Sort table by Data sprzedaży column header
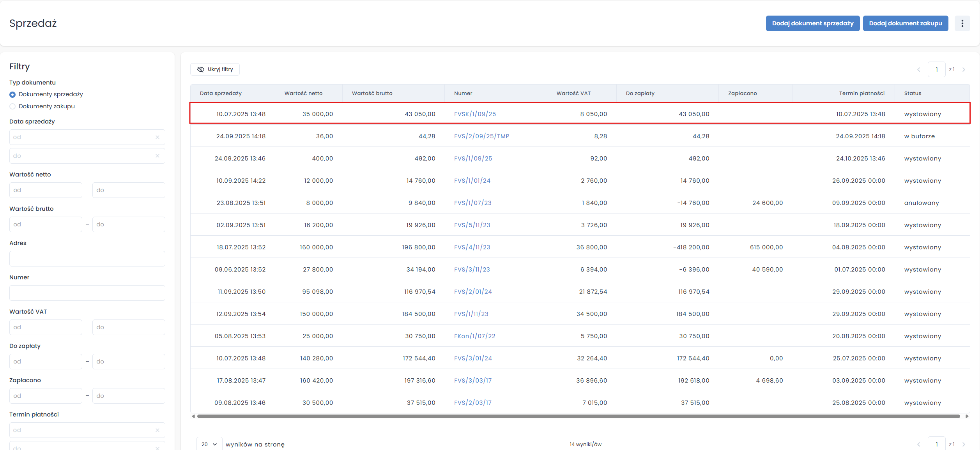980x450 pixels. click(x=221, y=94)
